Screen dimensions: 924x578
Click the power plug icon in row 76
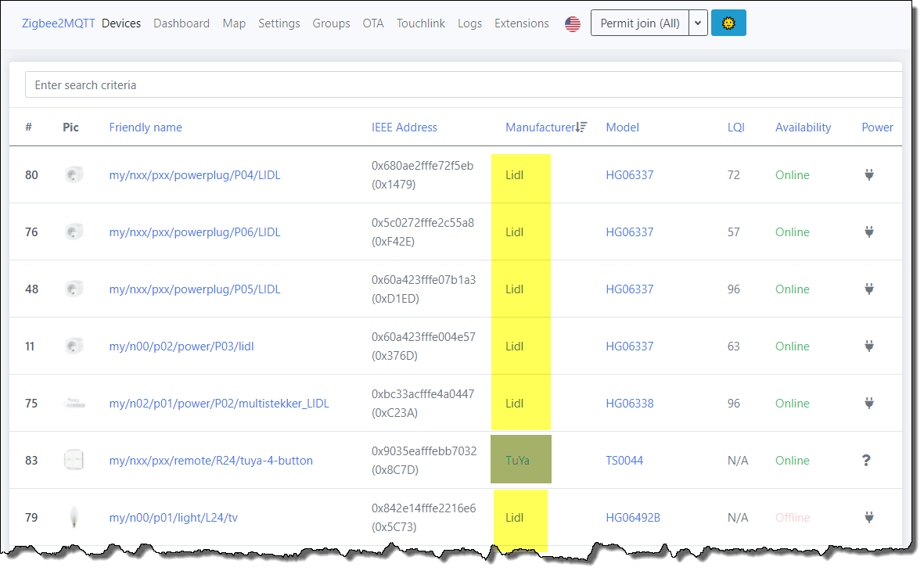(868, 232)
